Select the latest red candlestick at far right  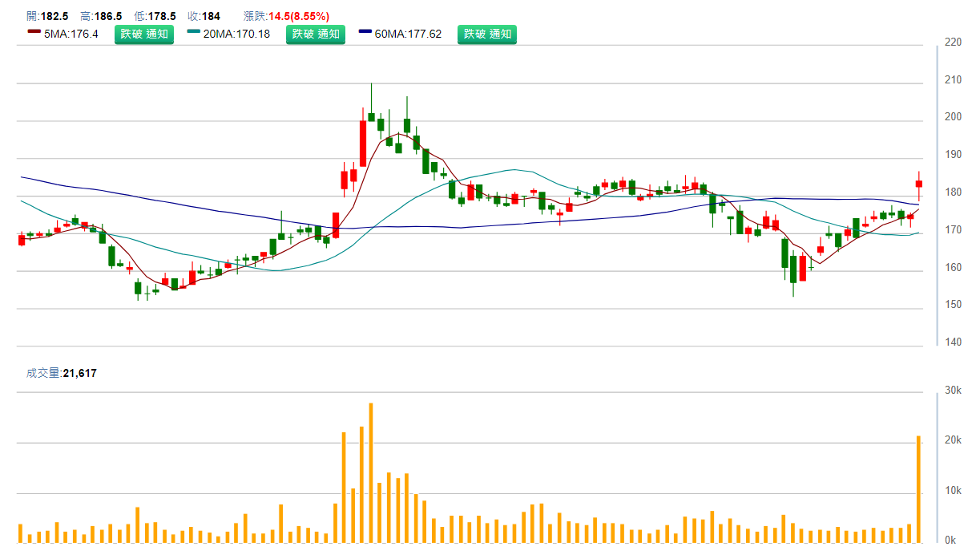(x=918, y=184)
